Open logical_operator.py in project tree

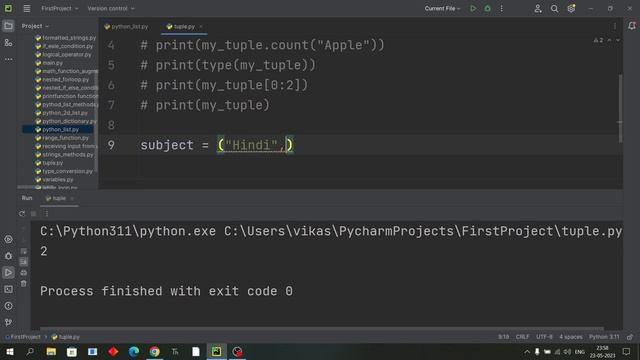pos(63,55)
